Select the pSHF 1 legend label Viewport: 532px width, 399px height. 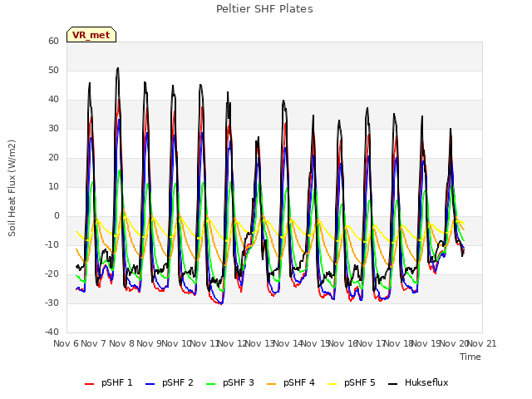click(116, 382)
